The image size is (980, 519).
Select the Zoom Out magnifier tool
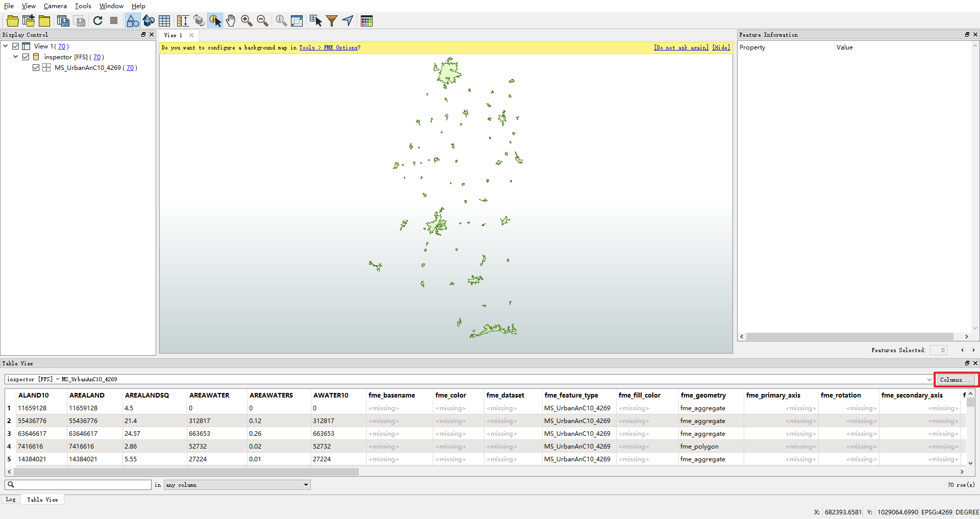click(263, 21)
